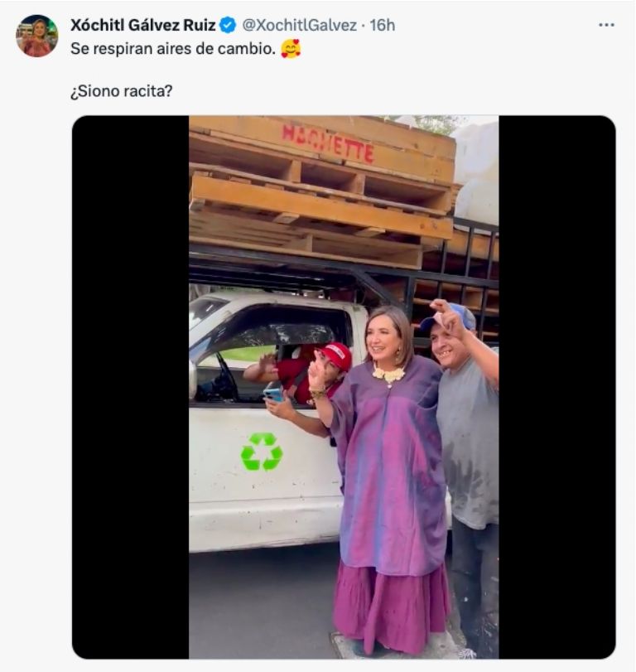Click the smiling face with hearts emoji
The height and width of the screenshot is (672, 636).
coord(291,49)
